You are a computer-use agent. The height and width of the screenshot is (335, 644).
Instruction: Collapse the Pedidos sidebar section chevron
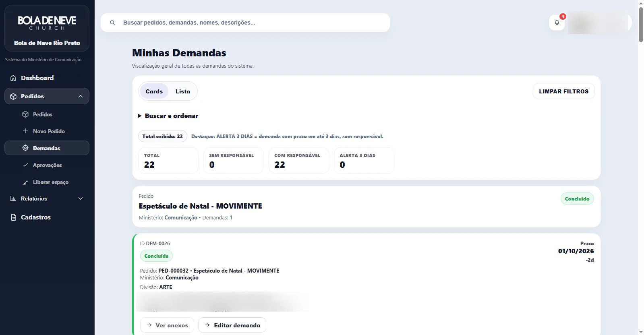[81, 97]
